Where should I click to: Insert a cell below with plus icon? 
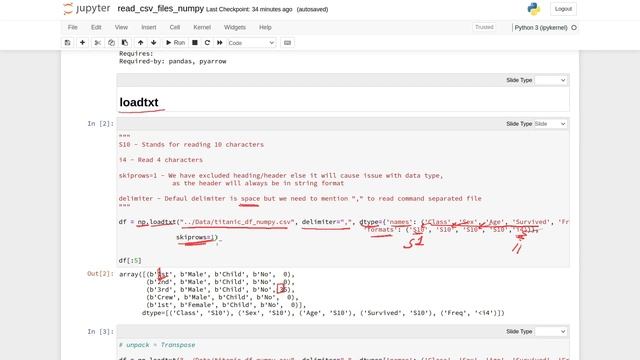click(x=82, y=43)
